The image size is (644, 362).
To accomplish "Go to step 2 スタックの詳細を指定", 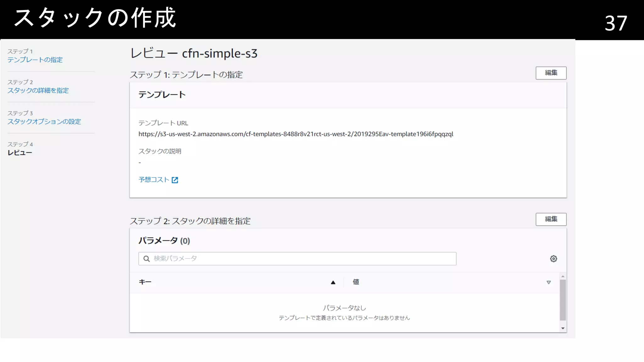I will coord(38,90).
